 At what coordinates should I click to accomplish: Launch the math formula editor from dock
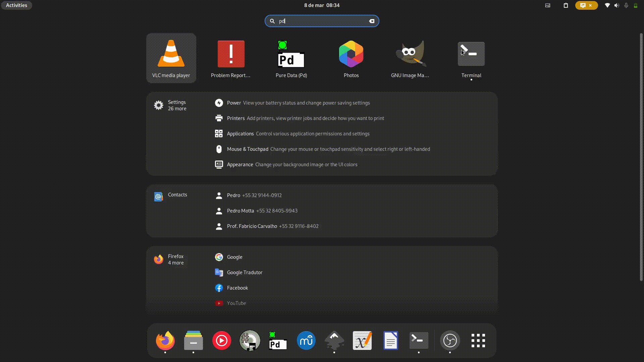point(362,341)
